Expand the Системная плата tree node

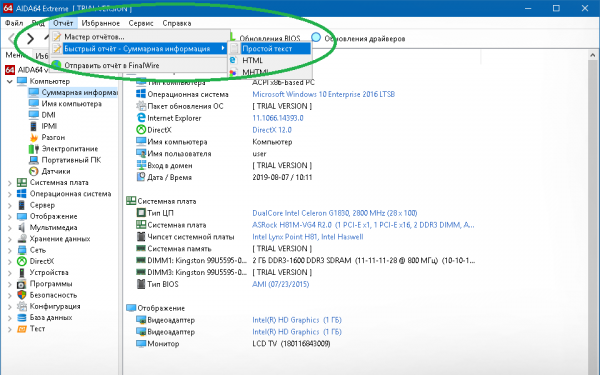[10, 183]
